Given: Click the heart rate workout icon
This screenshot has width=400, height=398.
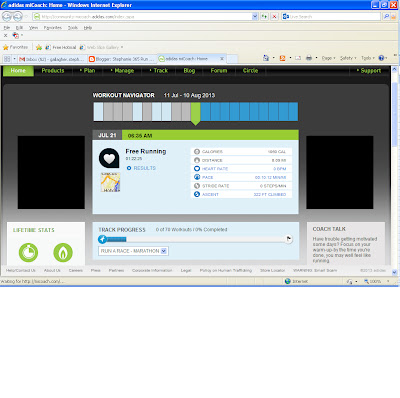Looking at the screenshot, I should pos(109,158).
